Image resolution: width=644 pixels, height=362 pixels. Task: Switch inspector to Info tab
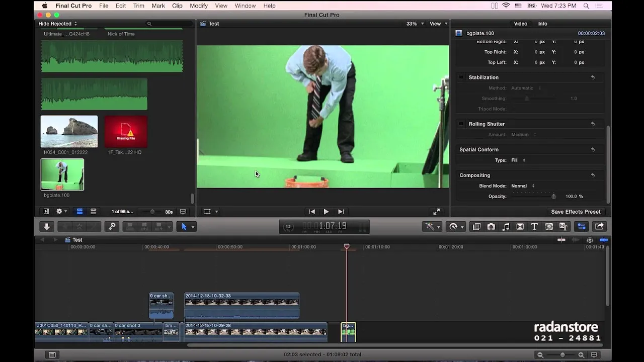point(542,24)
